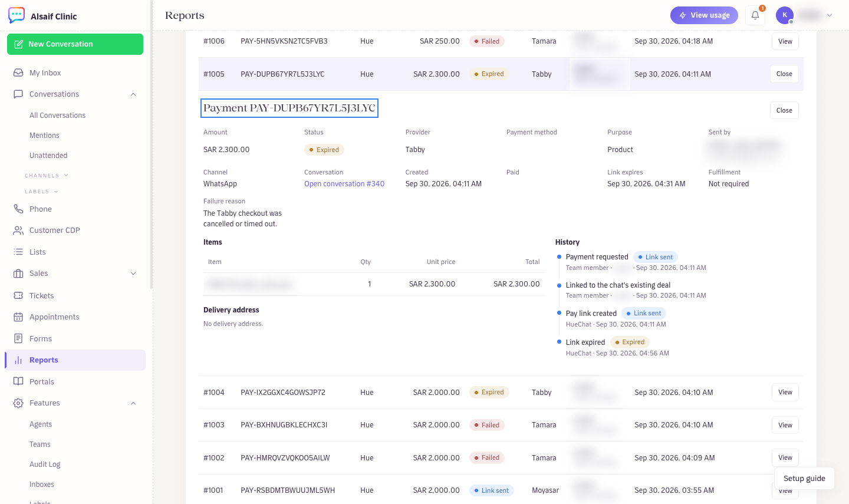
Task: Collapse the Conversations section chevron
Action: [133, 94]
